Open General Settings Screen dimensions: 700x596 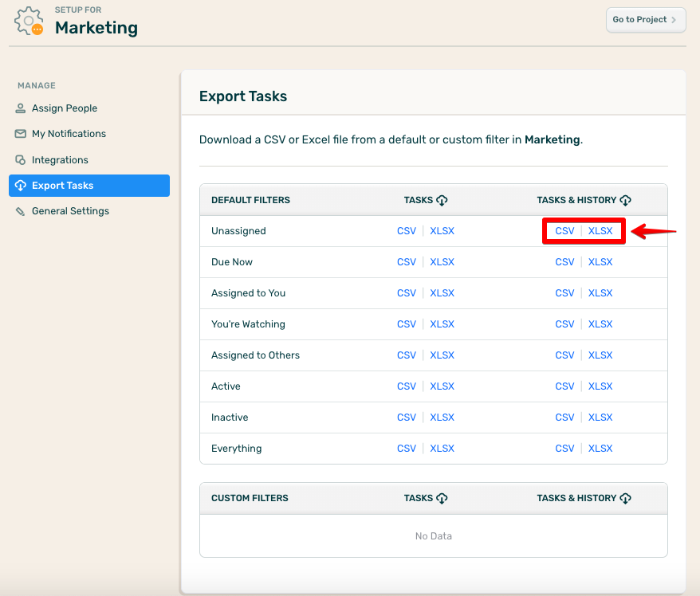tap(89, 211)
